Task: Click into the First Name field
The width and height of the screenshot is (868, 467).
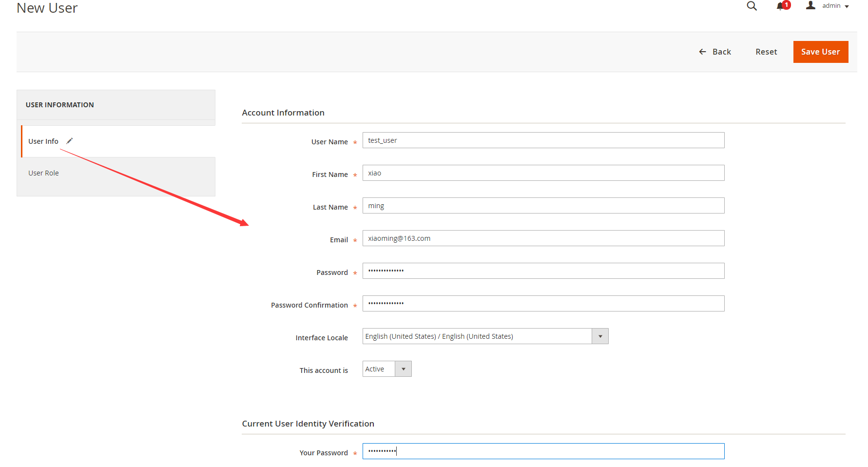Action: tap(543, 173)
